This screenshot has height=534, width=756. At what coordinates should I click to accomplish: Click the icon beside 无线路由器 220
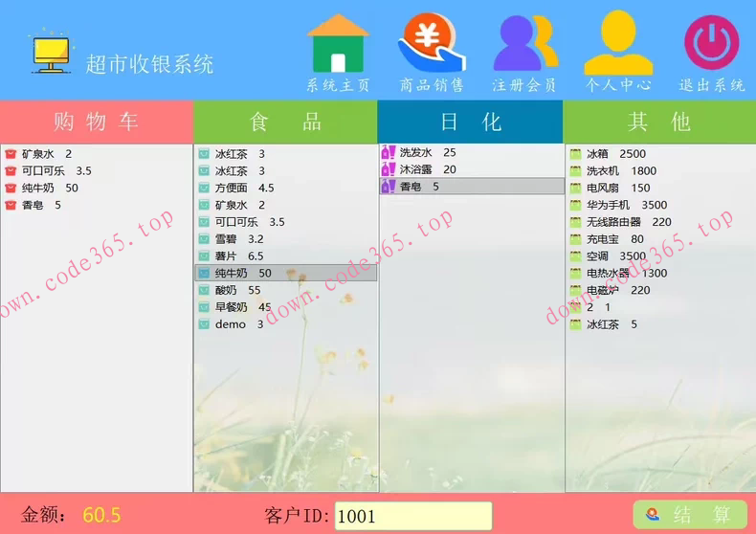pos(576,222)
